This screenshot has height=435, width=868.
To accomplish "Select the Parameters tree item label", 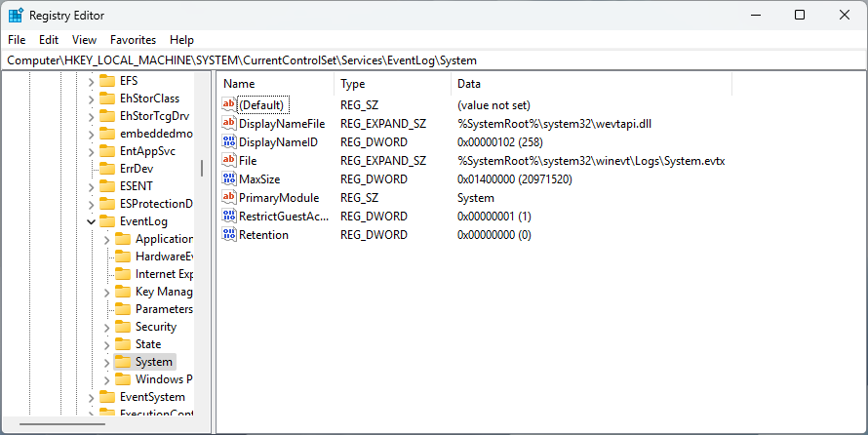I will coord(164,309).
